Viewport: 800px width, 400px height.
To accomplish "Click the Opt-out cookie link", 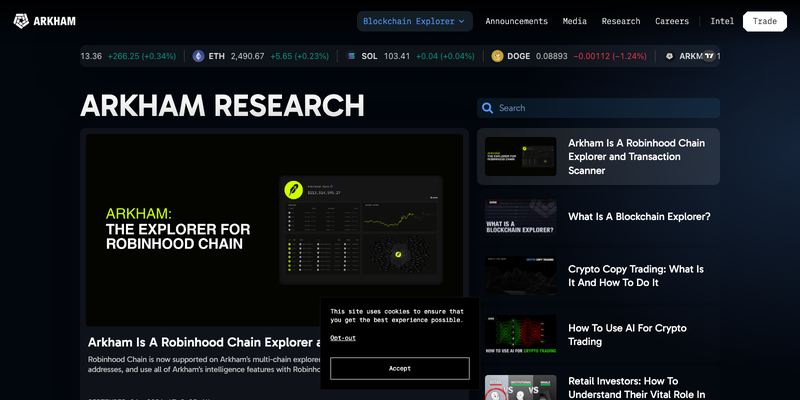I will click(343, 338).
